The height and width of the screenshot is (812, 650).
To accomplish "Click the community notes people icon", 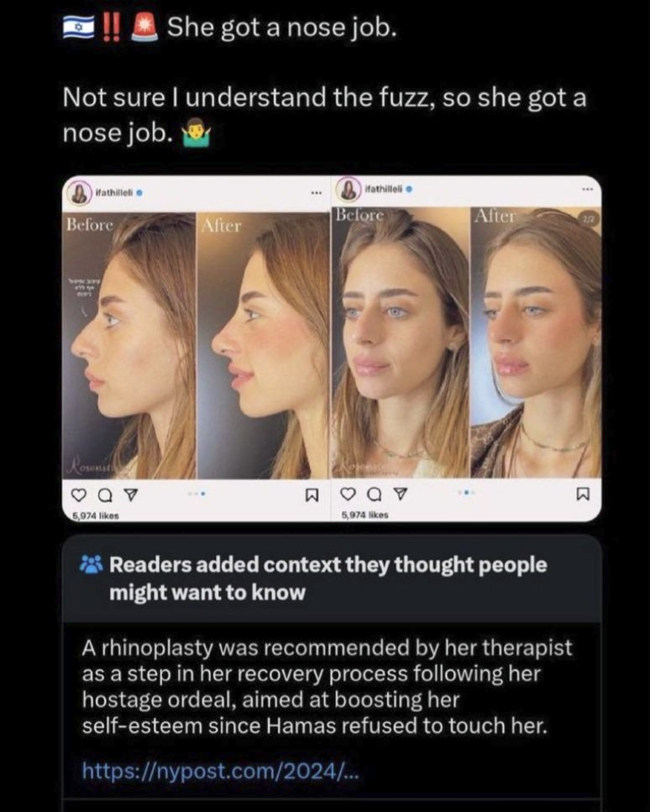I will pyautogui.click(x=92, y=565).
